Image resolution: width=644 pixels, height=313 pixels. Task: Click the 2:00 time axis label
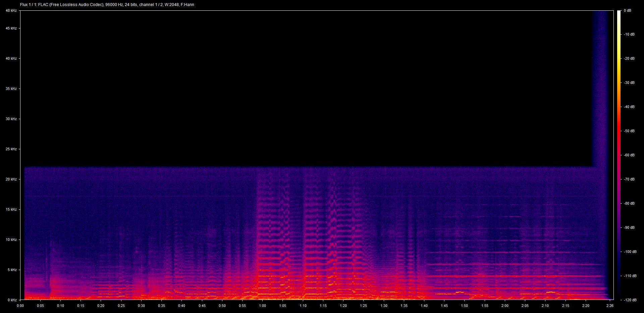pyautogui.click(x=505, y=306)
